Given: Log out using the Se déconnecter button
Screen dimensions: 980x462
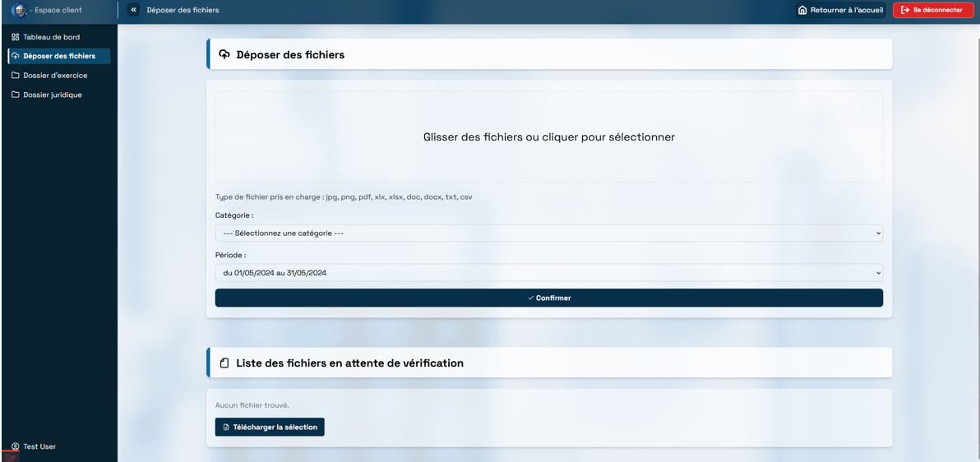Looking at the screenshot, I should click(x=932, y=10).
